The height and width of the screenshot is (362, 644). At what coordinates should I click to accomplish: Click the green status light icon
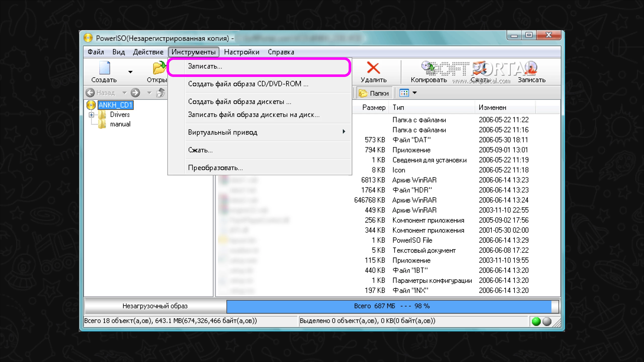[536, 321]
